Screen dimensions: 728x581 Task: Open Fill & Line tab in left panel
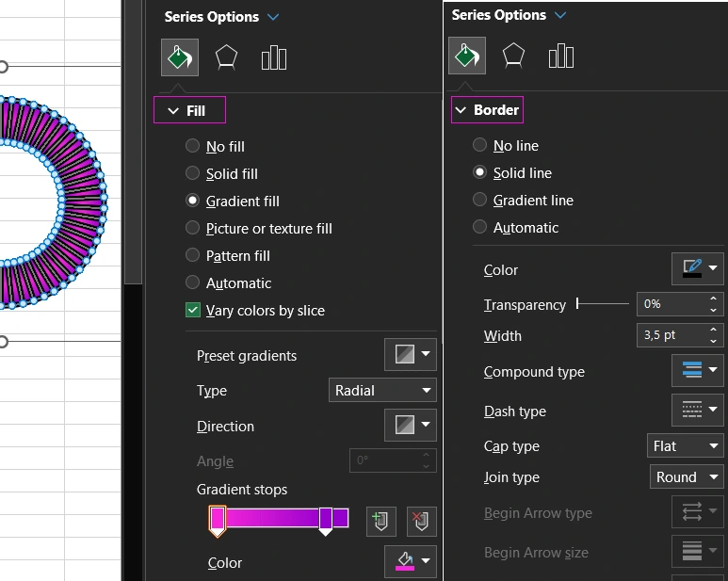tap(179, 58)
